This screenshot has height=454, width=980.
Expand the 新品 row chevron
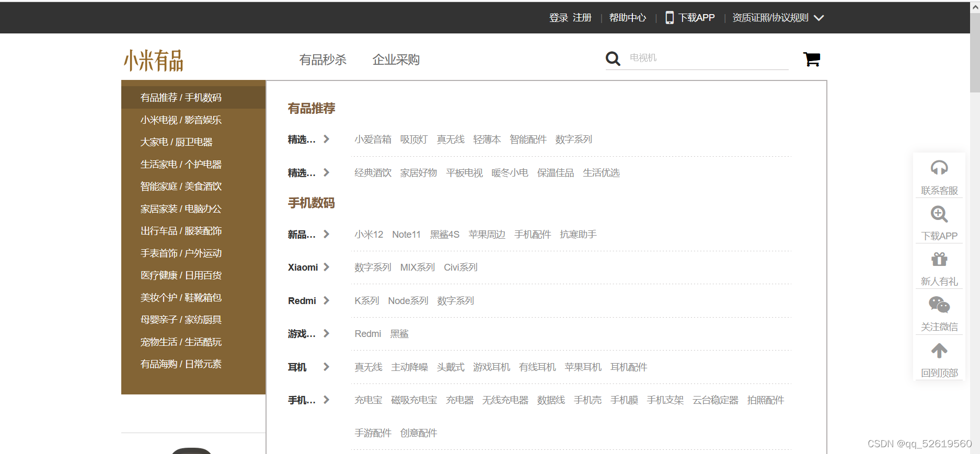pos(326,234)
